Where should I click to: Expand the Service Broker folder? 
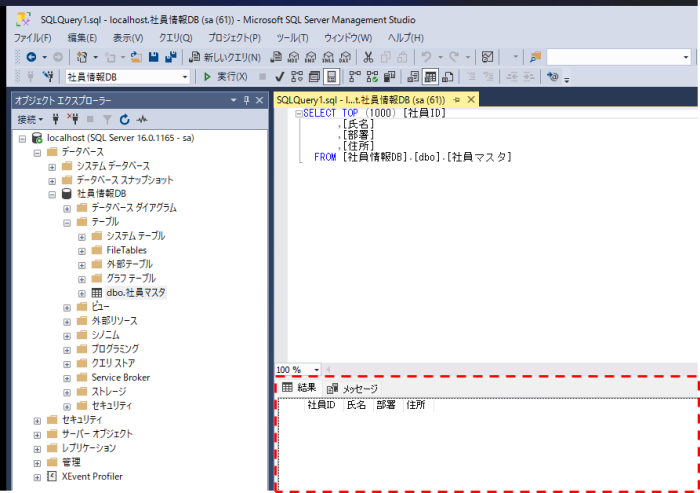67,377
